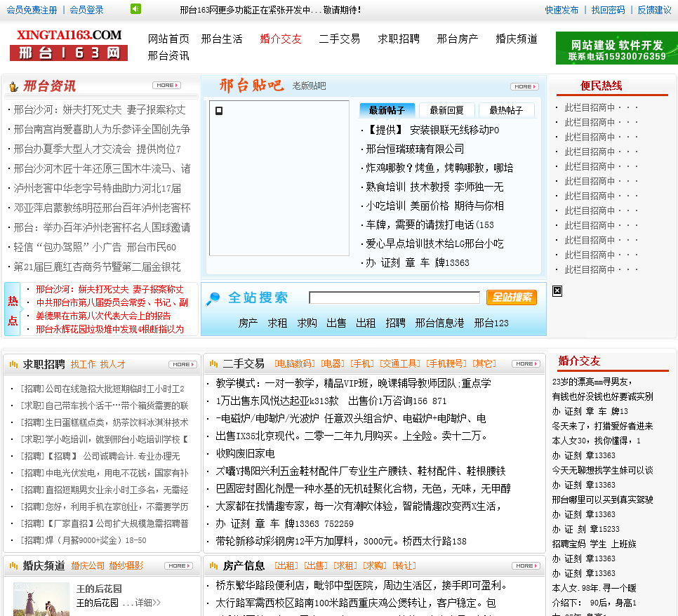Open MORE in the 房产信息 section
The width and height of the screenshot is (678, 616).
tap(526, 566)
